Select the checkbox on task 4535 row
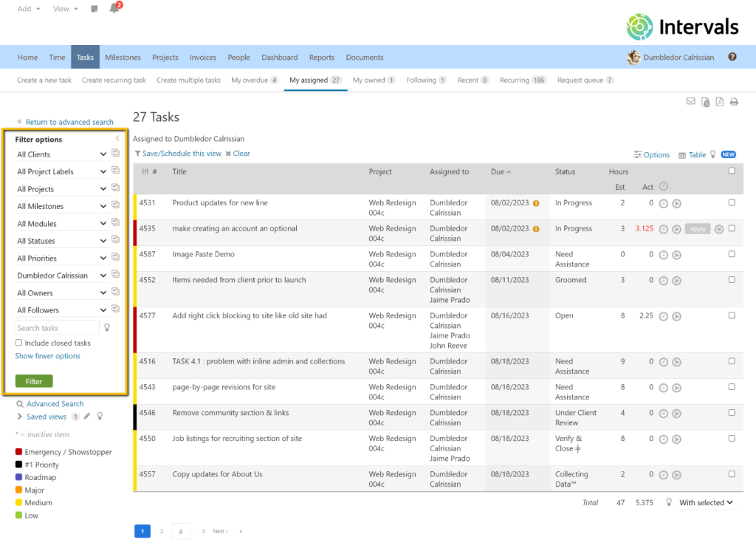The width and height of the screenshot is (756, 548). tap(732, 228)
